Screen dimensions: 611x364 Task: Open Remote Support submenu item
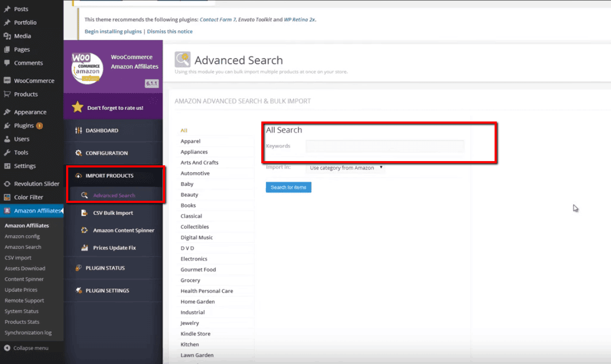click(24, 301)
